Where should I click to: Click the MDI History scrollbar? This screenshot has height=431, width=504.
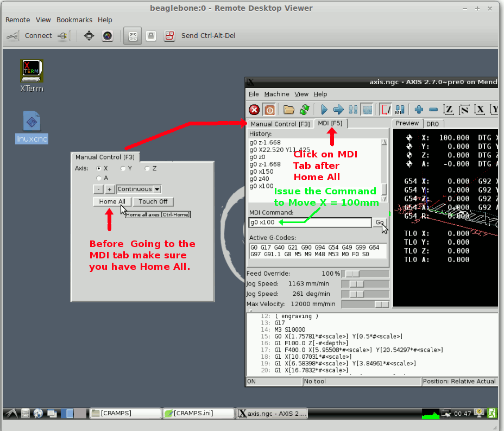coord(384,170)
